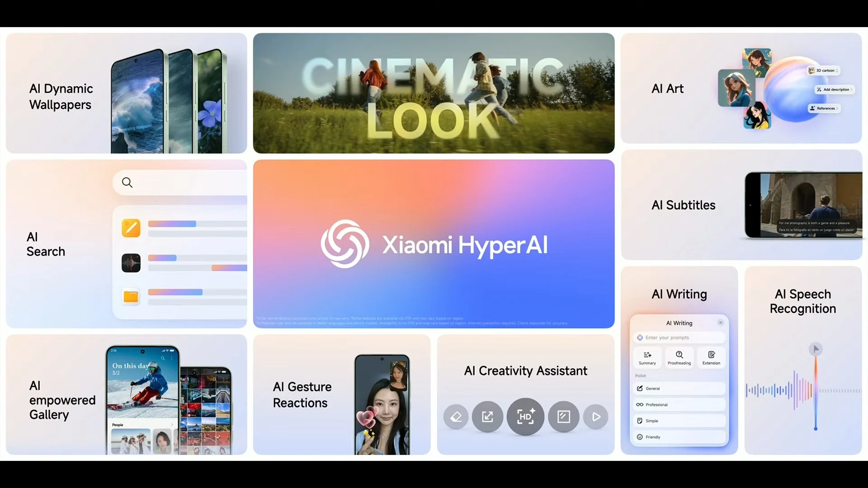Tap the HD enhance icon
The height and width of the screenshot is (488, 868).
click(525, 417)
